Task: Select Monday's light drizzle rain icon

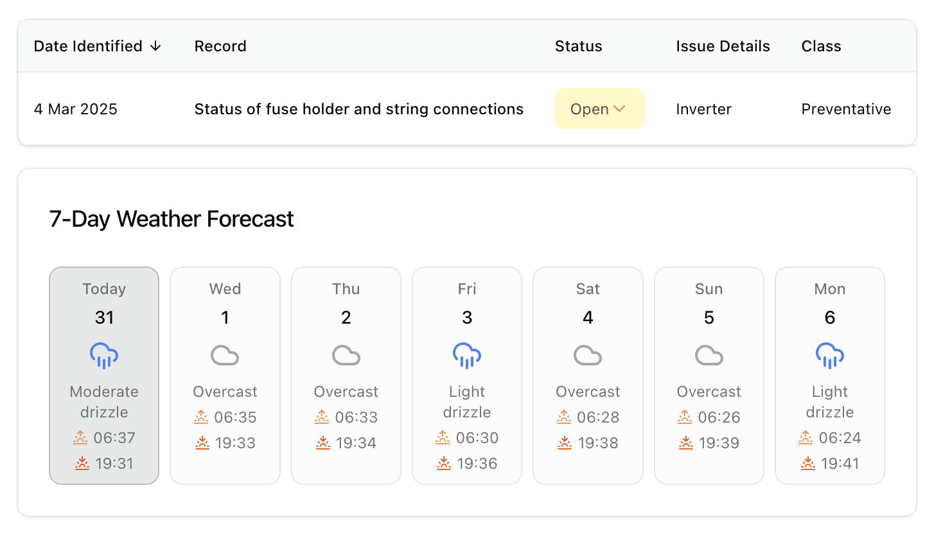Action: pyautogui.click(x=829, y=355)
